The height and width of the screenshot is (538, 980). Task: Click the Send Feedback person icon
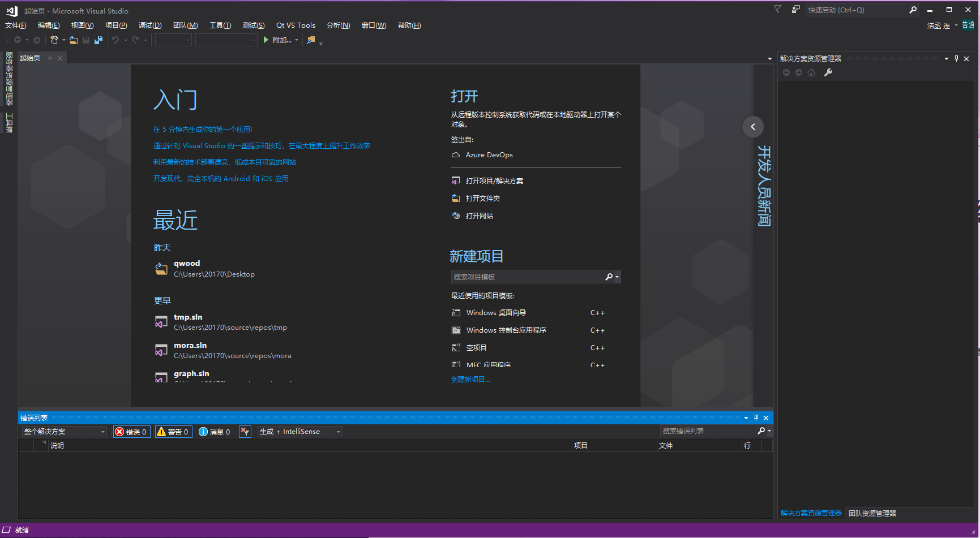pos(795,10)
